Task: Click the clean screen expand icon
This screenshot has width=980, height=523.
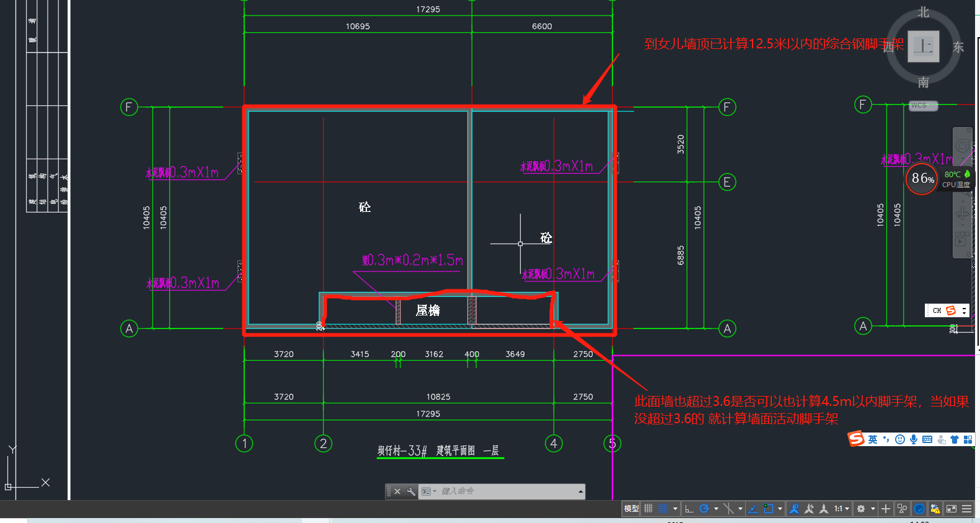Action: pos(951,509)
